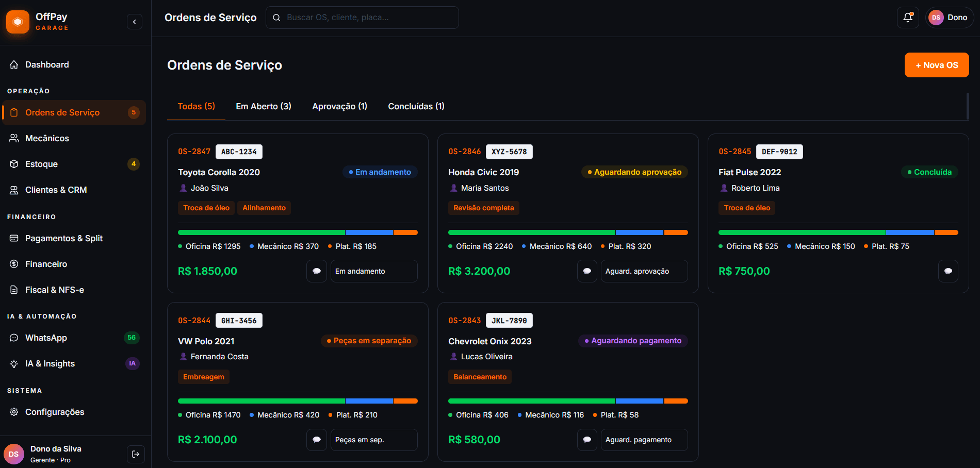
Task: Click the OffPay Garage logo icon
Action: pos(18,22)
